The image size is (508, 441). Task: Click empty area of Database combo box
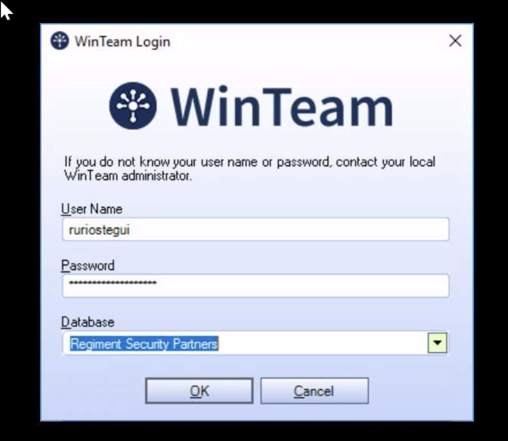322,343
